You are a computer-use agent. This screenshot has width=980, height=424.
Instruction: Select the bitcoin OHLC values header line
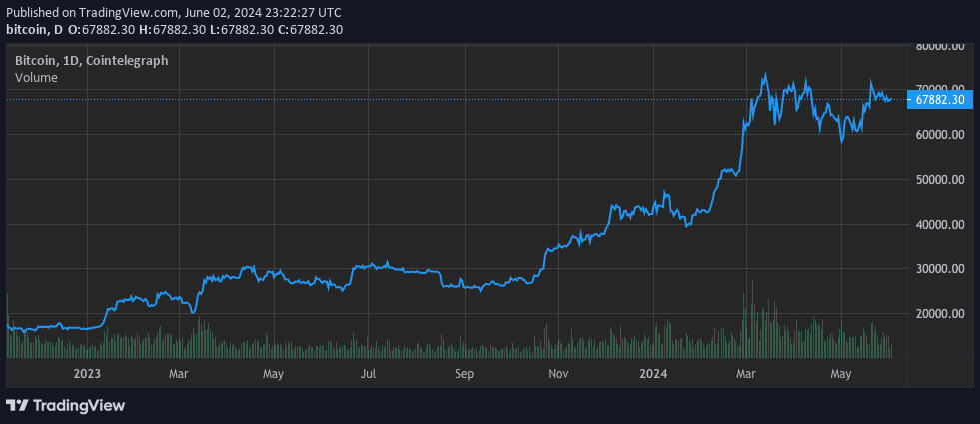coord(174,29)
